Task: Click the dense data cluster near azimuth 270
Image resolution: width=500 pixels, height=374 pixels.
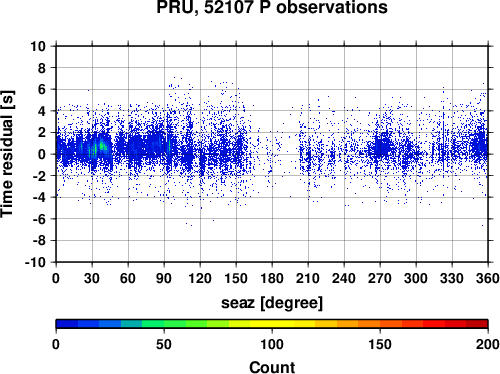Action: click(x=382, y=147)
